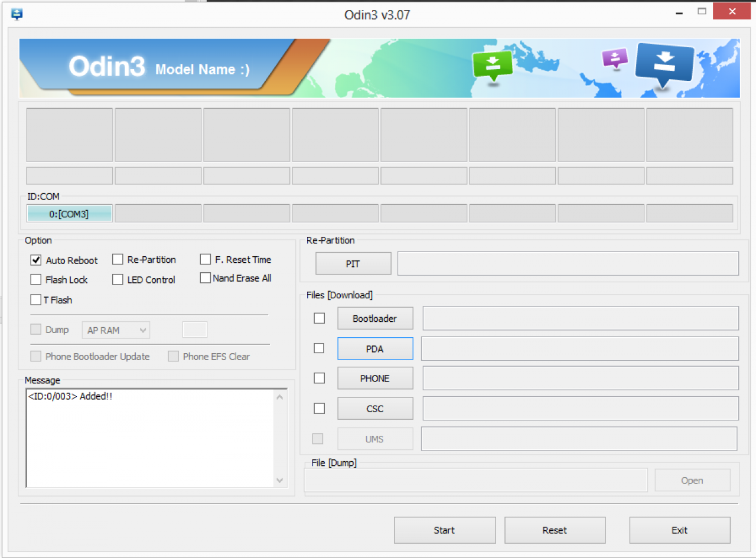Image resolution: width=756 pixels, height=558 pixels.
Task: Click the Message log scroll down arrow
Action: 280,480
